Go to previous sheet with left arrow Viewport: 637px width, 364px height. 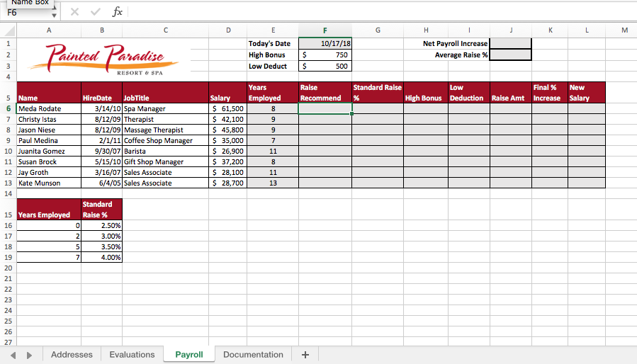pyautogui.click(x=13, y=355)
